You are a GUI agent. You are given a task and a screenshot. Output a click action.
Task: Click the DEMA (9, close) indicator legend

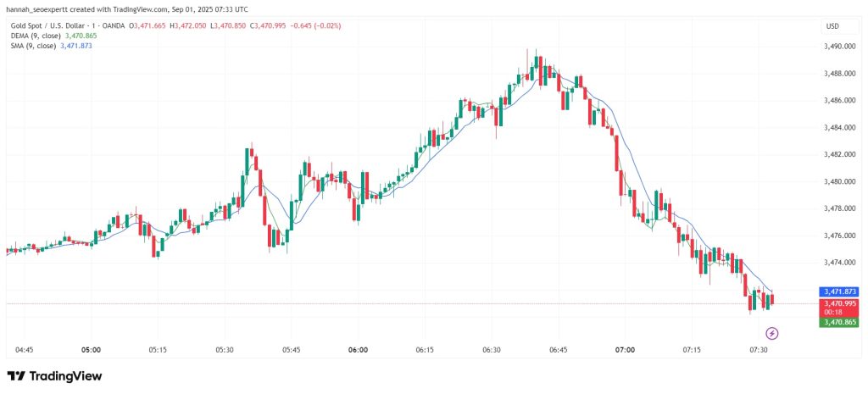36,36
